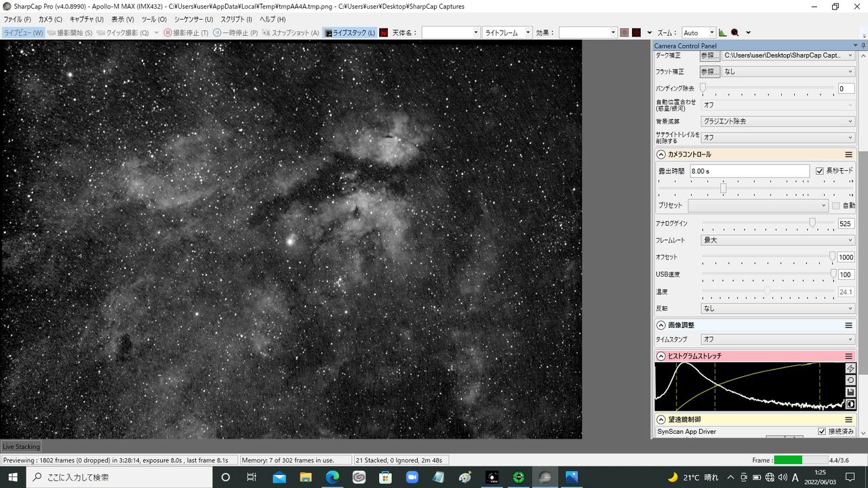Screen dimensions: 868x488
Task: Open the 効果 dropdown in the toolbar
Action: [x=588, y=33]
